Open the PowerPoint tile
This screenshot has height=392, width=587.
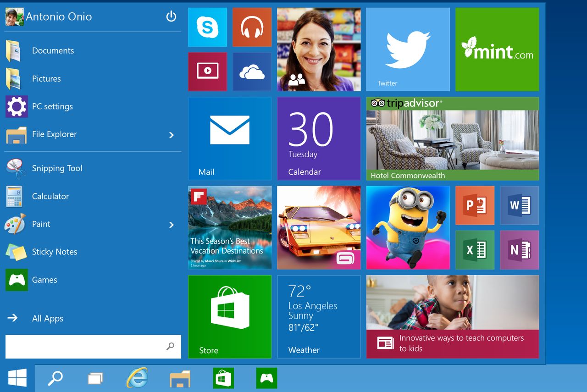[475, 205]
